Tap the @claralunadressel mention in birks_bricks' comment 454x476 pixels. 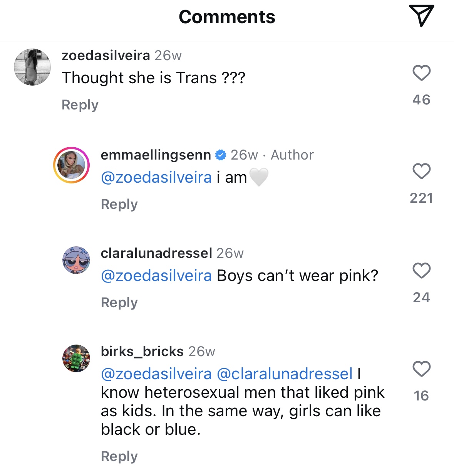pyautogui.click(x=285, y=374)
